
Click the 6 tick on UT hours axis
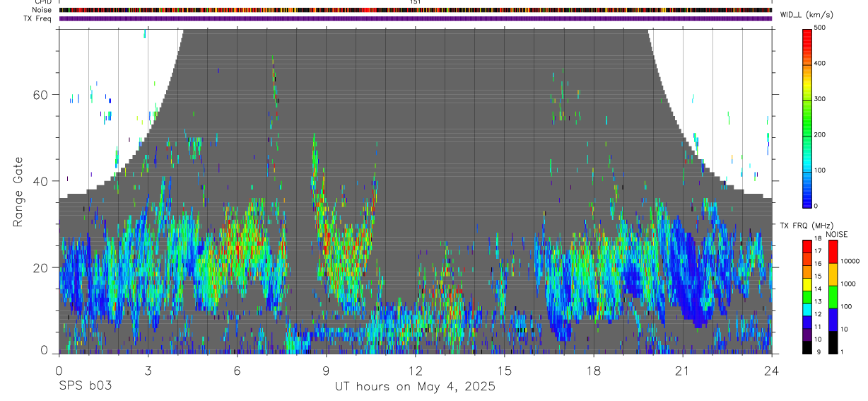tap(237, 370)
